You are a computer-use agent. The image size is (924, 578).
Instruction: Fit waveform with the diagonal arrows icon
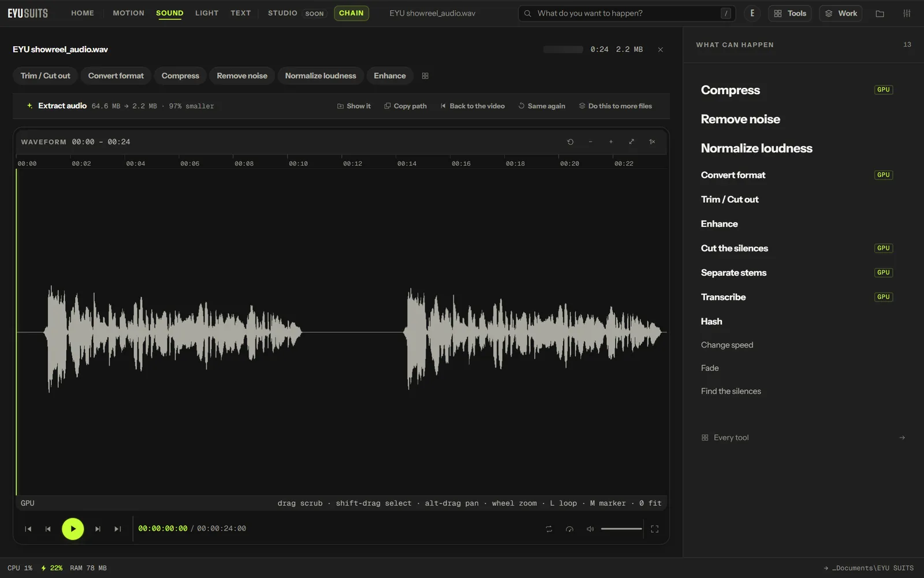point(631,142)
